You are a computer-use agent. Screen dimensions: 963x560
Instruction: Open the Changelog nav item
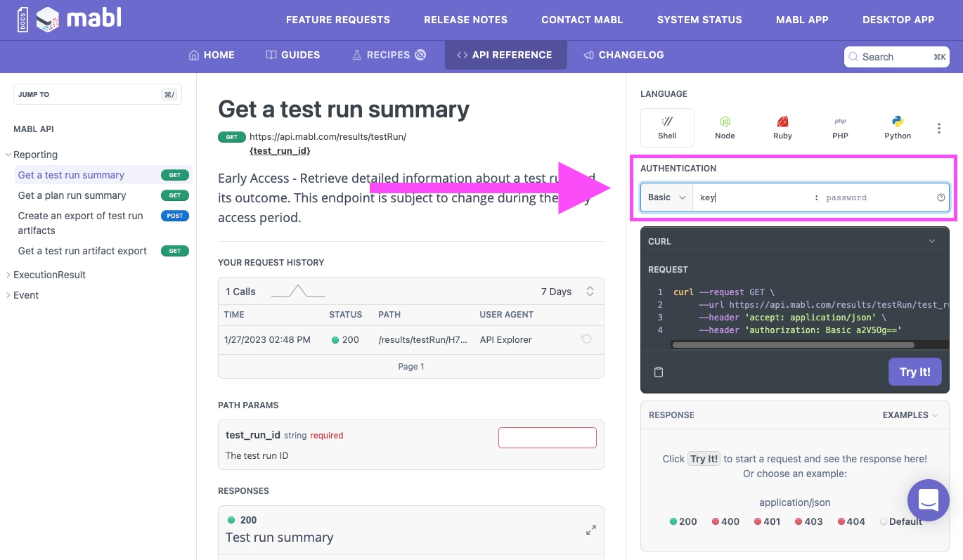(623, 55)
